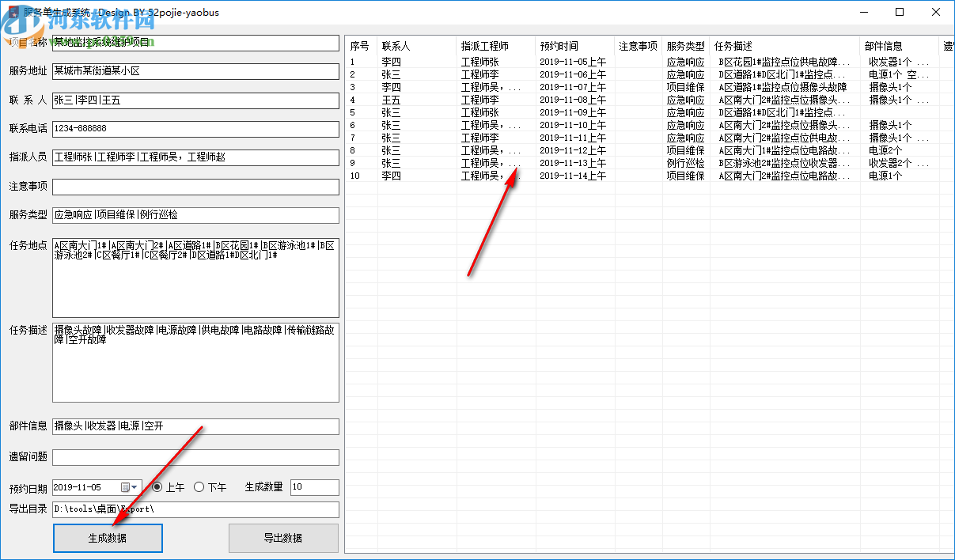Minimize the service order window

coord(863,13)
